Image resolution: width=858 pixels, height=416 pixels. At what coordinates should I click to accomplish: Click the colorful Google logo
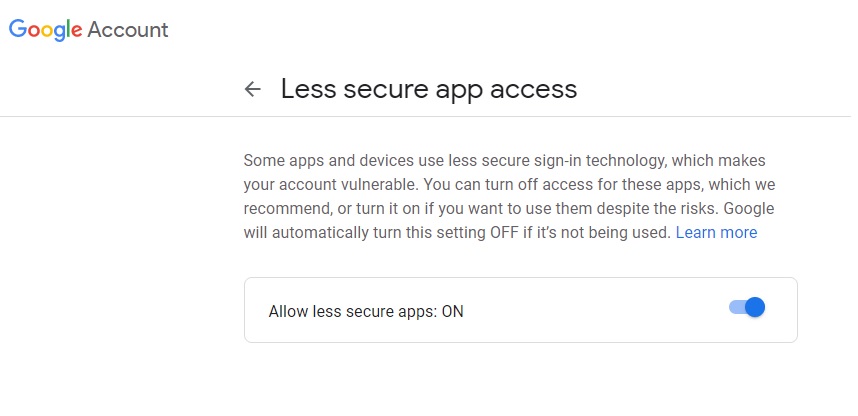click(x=45, y=30)
